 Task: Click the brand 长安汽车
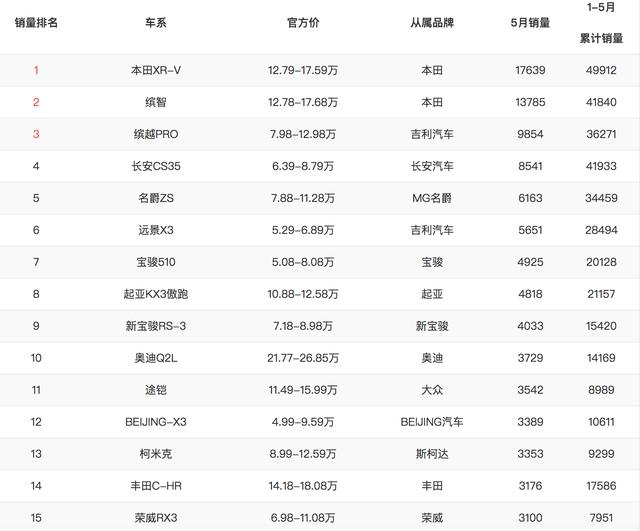(x=432, y=166)
